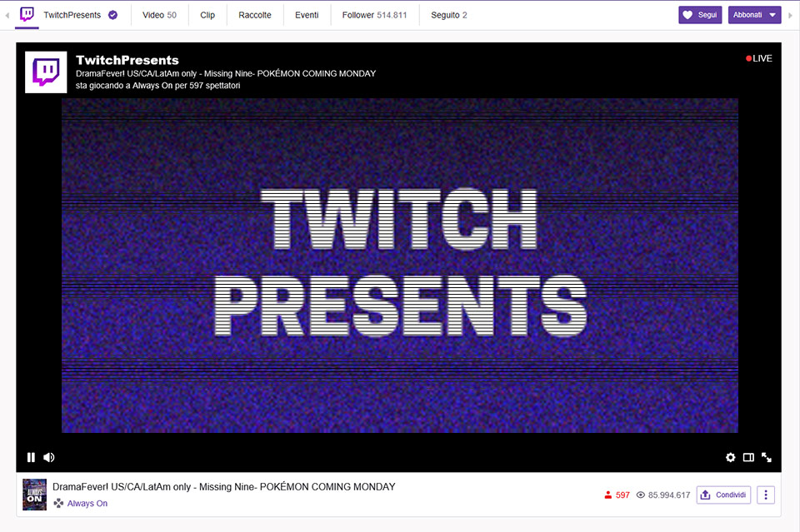Click the right navigation arrow in header
This screenshot has width=800, height=532.
click(x=790, y=15)
